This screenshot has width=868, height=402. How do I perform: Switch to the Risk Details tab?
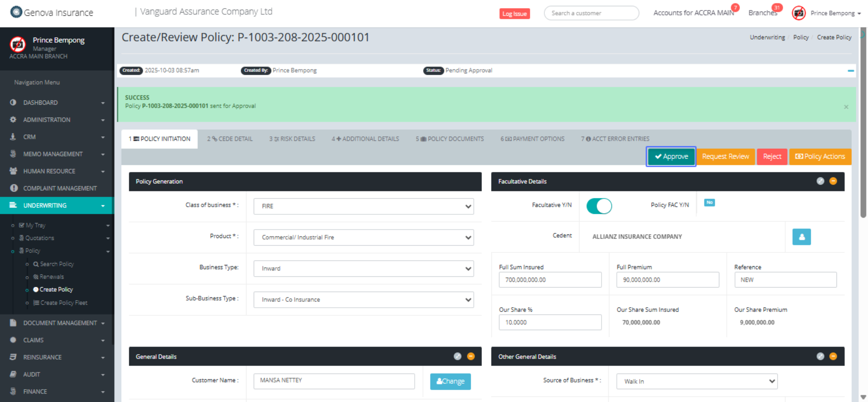click(x=292, y=139)
